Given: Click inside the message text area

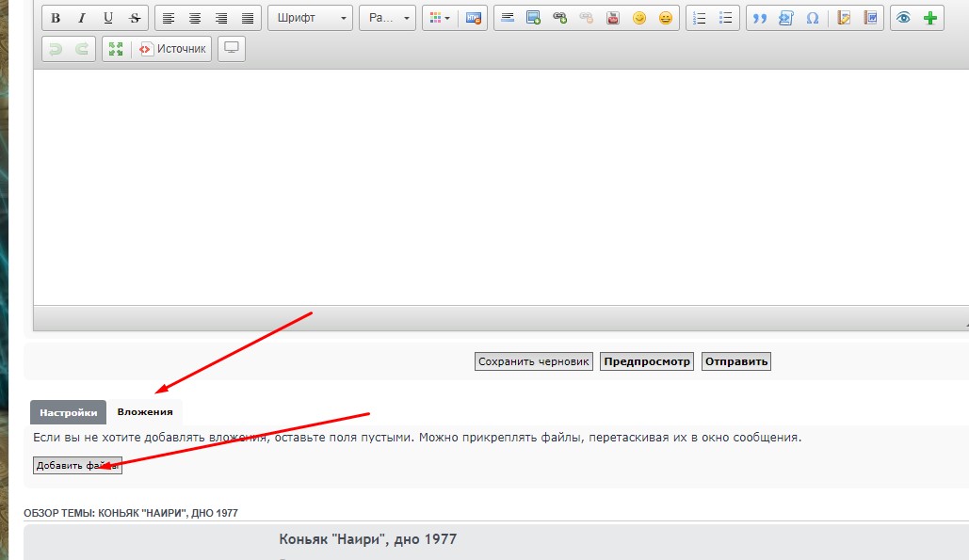Looking at the screenshot, I should pyautogui.click(x=499, y=188).
